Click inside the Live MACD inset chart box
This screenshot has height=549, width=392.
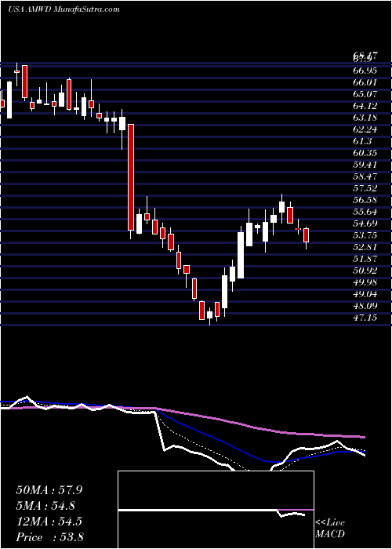pyautogui.click(x=216, y=510)
